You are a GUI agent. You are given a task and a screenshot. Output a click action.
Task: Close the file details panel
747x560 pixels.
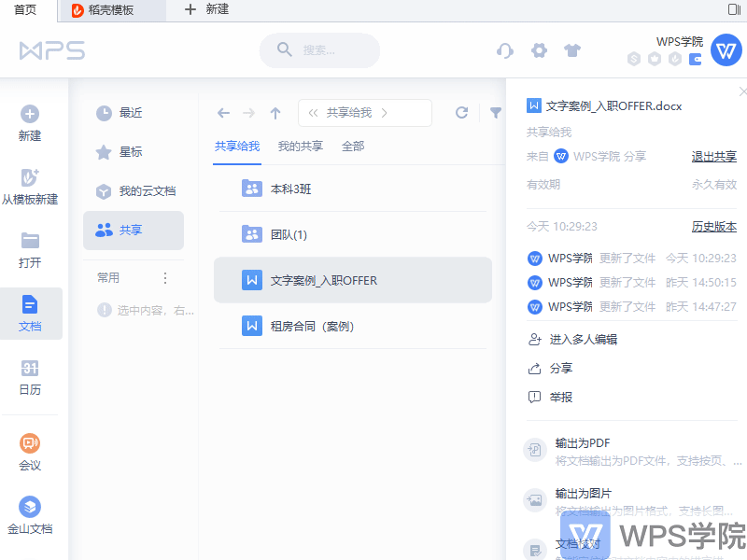pos(742,91)
